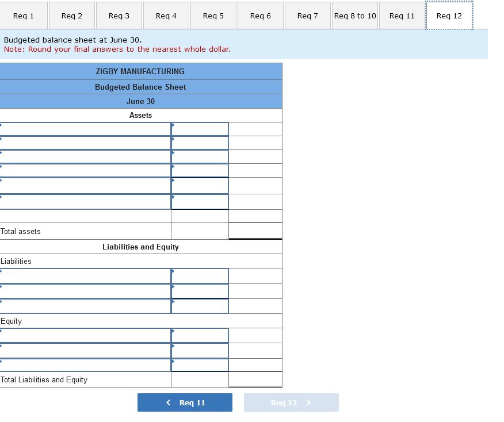Click the Equity section label
This screenshot has width=504, height=422.
[x=12, y=321]
